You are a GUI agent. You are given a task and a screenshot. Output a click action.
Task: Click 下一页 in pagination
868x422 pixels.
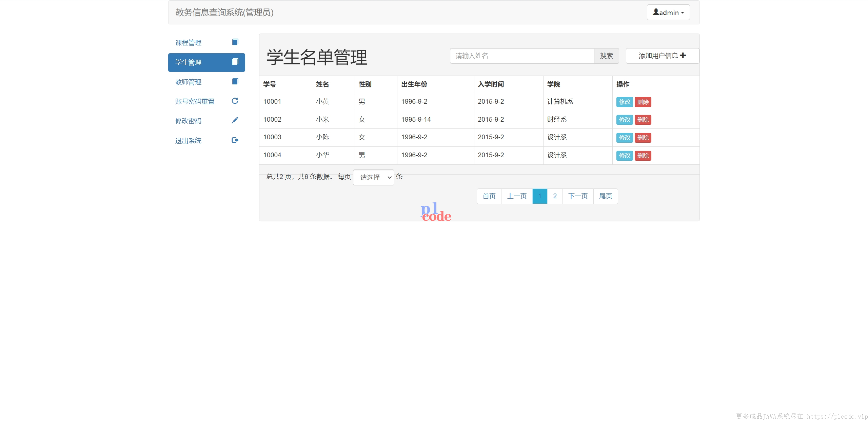point(578,196)
